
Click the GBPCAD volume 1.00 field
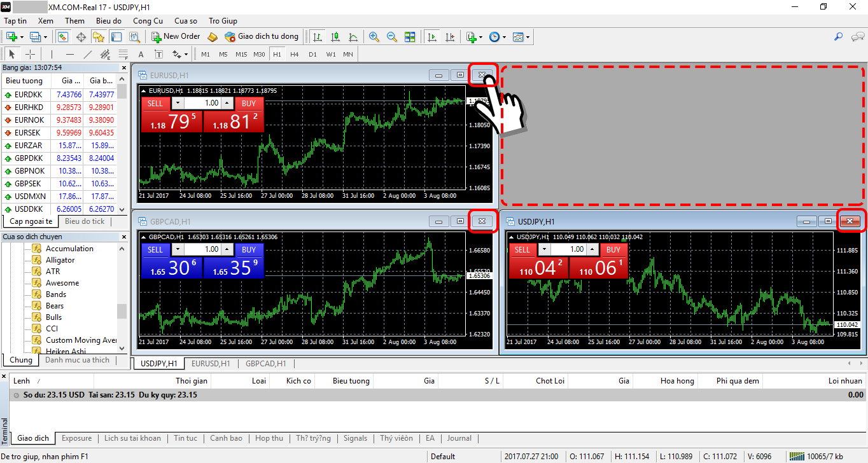202,249
